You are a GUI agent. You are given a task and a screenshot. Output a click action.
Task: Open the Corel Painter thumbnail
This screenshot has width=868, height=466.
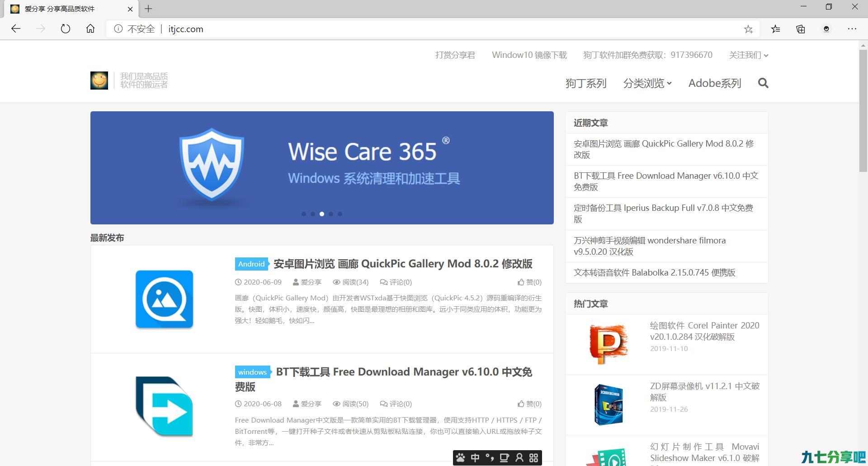click(x=609, y=344)
